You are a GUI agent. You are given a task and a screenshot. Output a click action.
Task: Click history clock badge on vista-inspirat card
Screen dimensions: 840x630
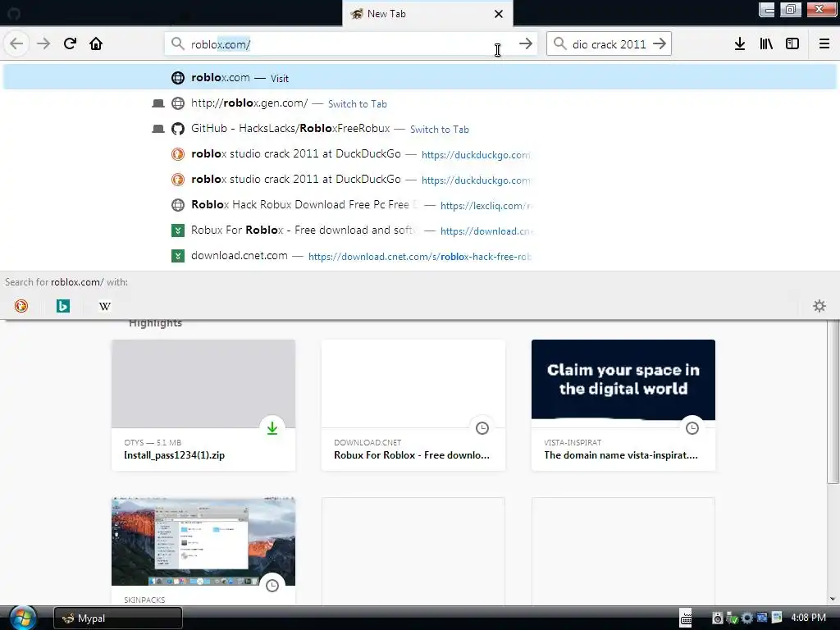pos(692,428)
